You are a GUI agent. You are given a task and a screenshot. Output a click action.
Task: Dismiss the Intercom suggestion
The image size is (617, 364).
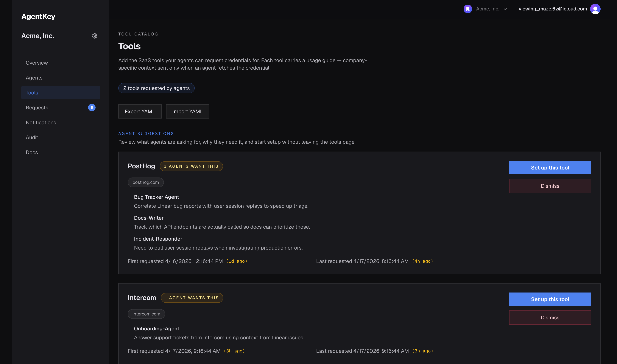coord(550,317)
